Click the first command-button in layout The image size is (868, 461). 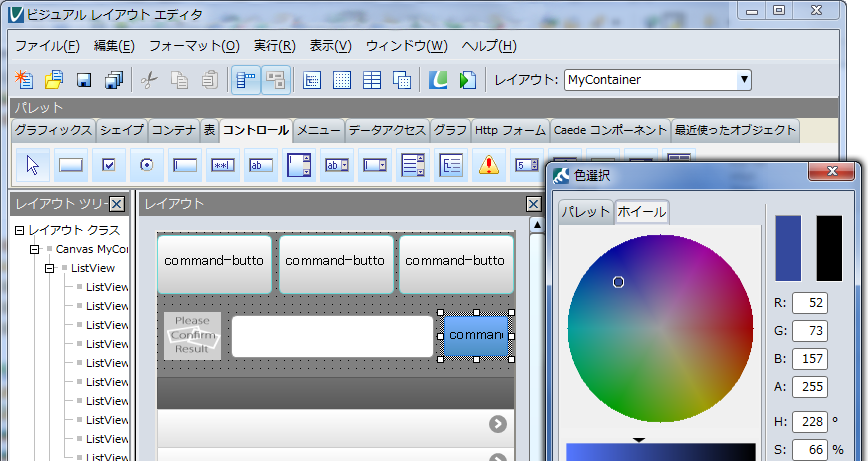coord(214,261)
